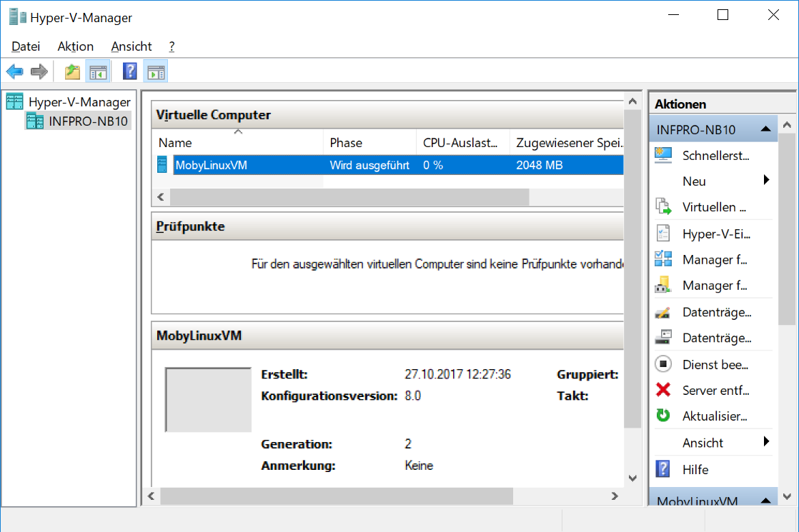Click the Generation value 2

click(408, 444)
